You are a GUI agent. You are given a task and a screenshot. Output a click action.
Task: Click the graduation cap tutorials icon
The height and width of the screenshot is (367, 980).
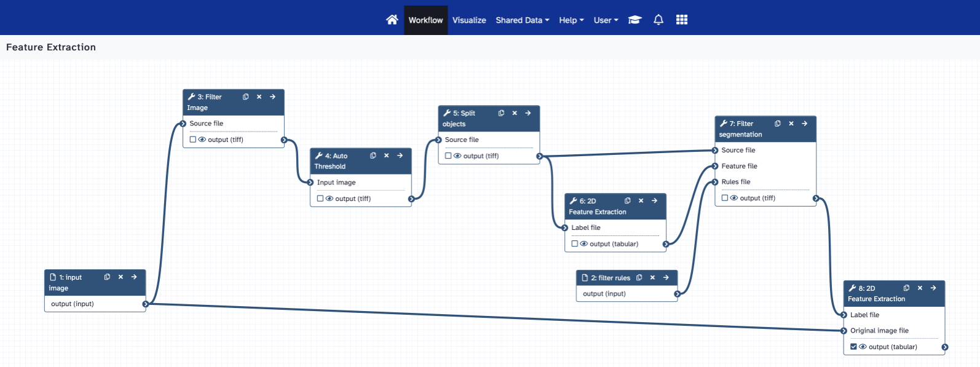pos(634,20)
